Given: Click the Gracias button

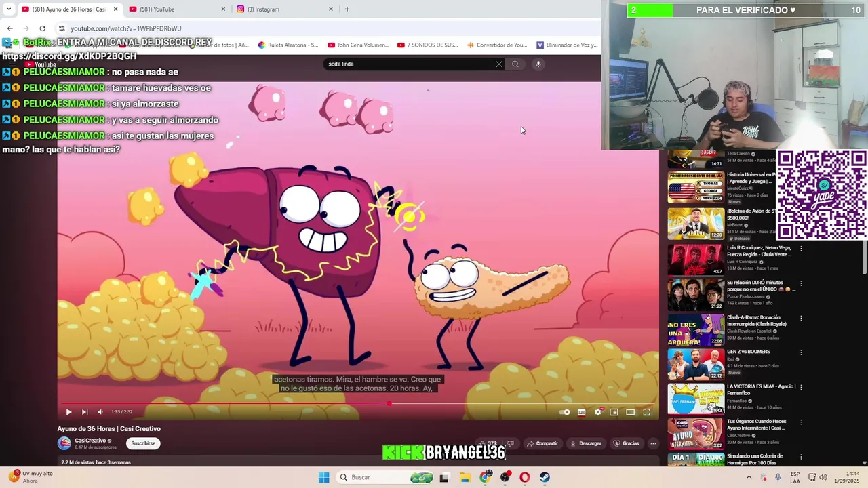Looking at the screenshot, I should (x=626, y=443).
